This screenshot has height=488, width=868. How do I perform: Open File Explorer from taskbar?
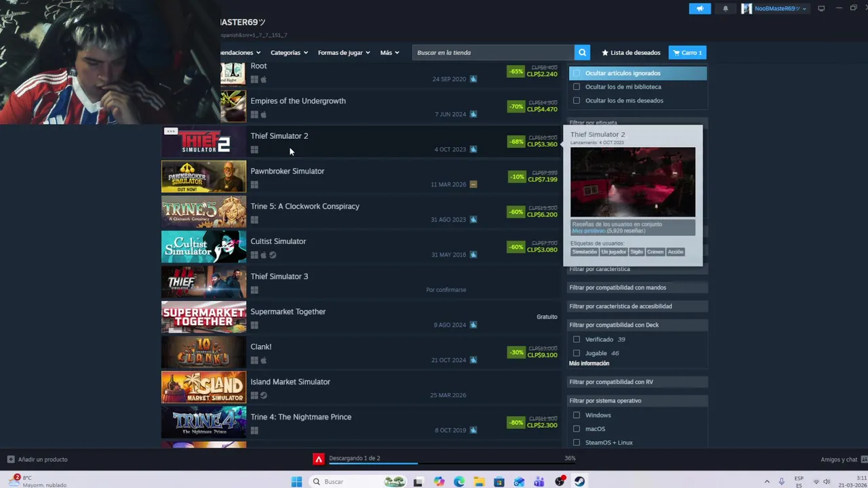[479, 482]
